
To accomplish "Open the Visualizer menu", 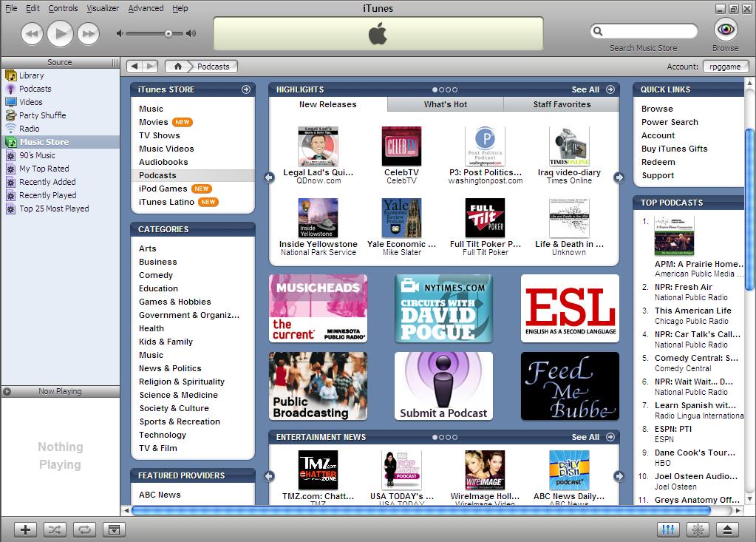I will [103, 8].
